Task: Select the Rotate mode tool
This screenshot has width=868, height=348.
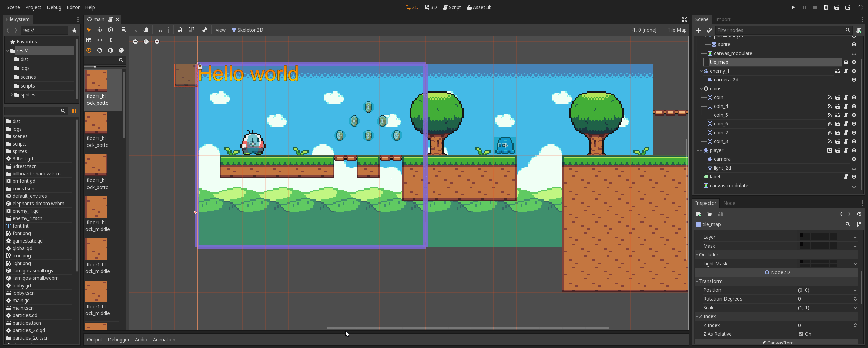Action: 111,30
